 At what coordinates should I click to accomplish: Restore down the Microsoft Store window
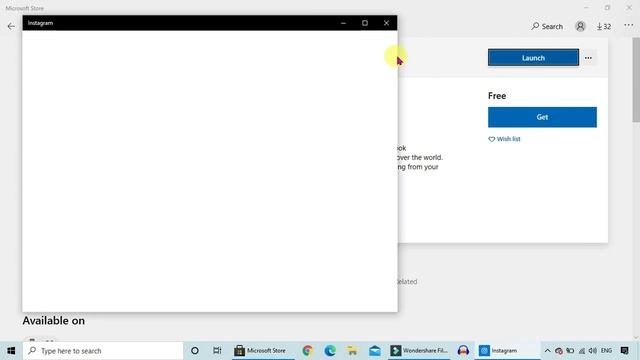pyautogui.click(x=607, y=8)
